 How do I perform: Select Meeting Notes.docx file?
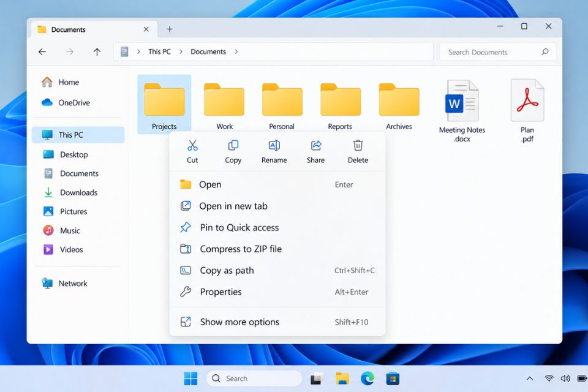point(462,111)
